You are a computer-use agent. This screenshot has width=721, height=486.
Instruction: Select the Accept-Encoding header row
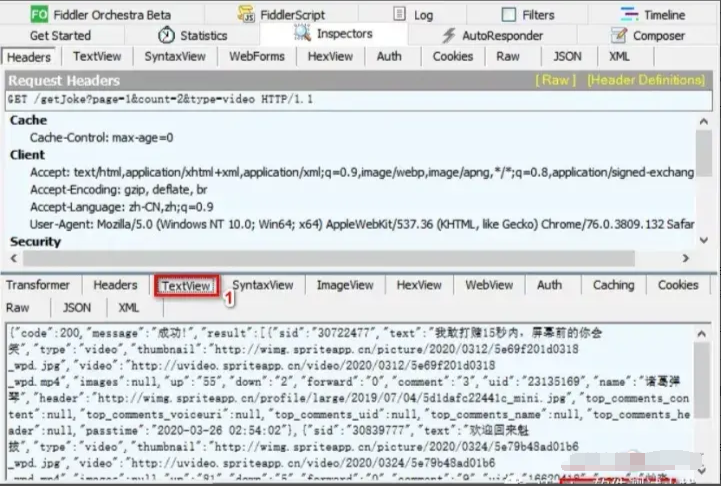(119, 189)
